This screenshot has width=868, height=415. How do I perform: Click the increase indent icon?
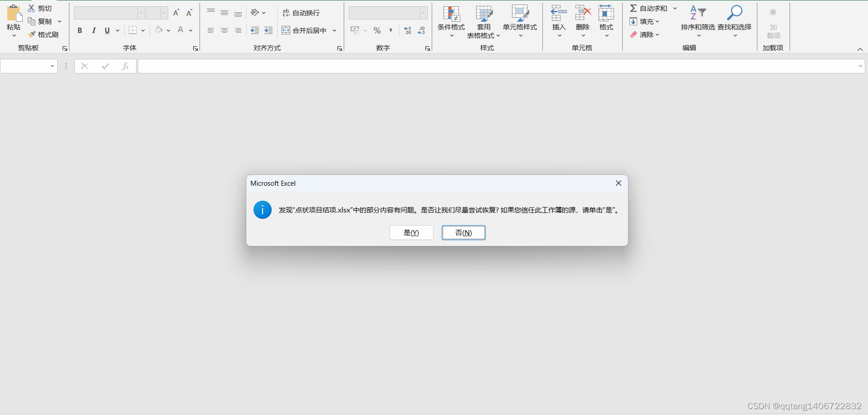268,30
